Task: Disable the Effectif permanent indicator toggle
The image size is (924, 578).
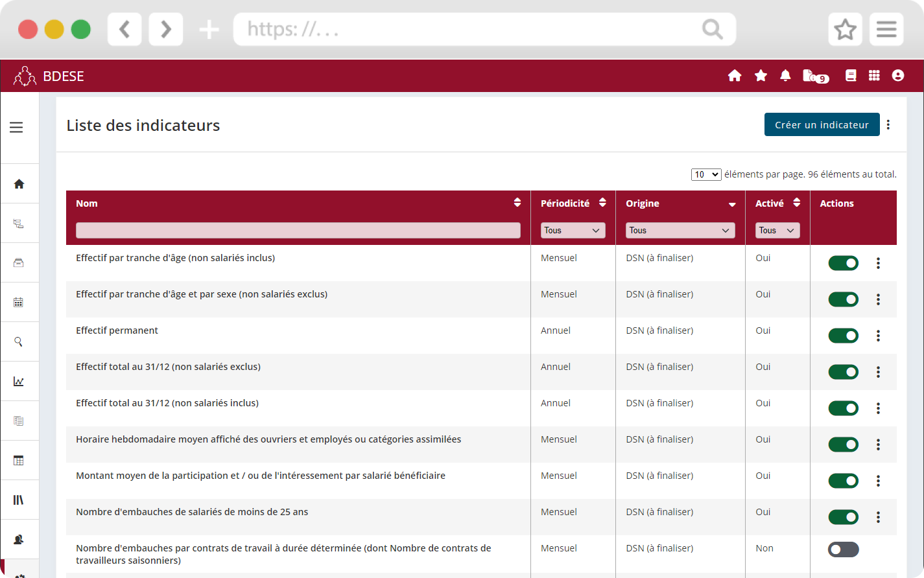Action: tap(843, 336)
